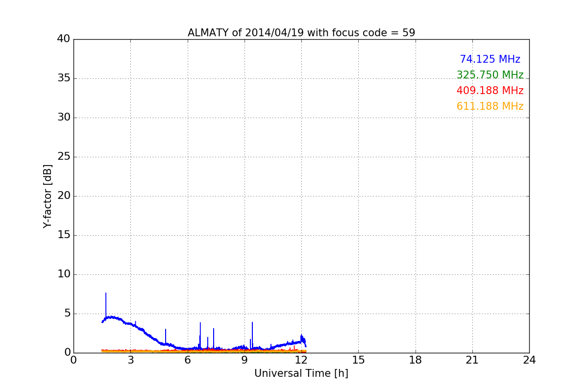588x392 pixels.
Task: Select the 409.188 MHz legend label
Action: 490,91
